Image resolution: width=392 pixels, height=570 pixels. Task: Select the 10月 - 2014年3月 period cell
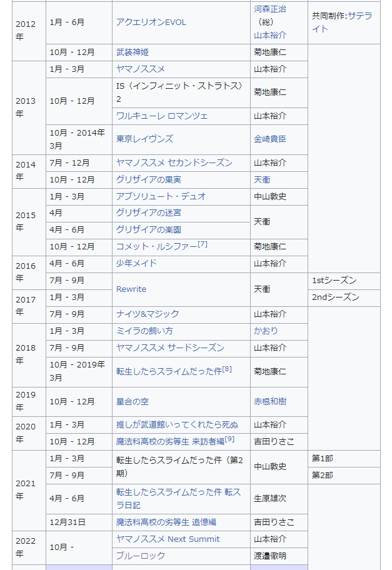click(79, 139)
